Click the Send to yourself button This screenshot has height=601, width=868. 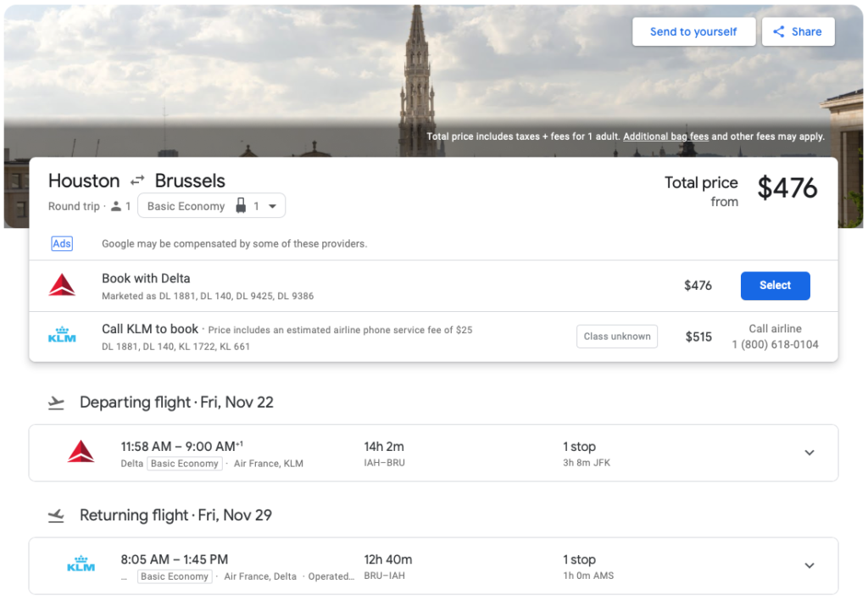(693, 31)
